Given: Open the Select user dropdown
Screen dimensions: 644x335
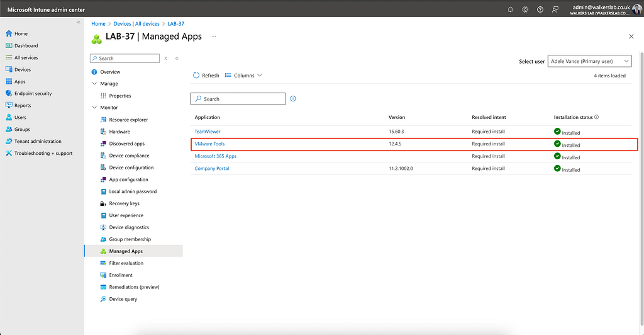Looking at the screenshot, I should click(589, 61).
